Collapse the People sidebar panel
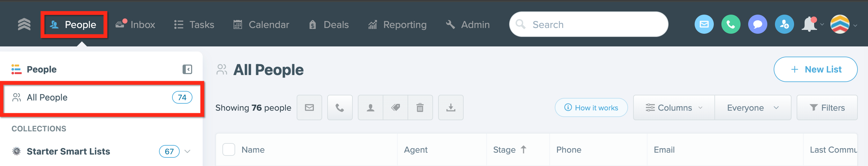The image size is (868, 166). click(x=187, y=70)
